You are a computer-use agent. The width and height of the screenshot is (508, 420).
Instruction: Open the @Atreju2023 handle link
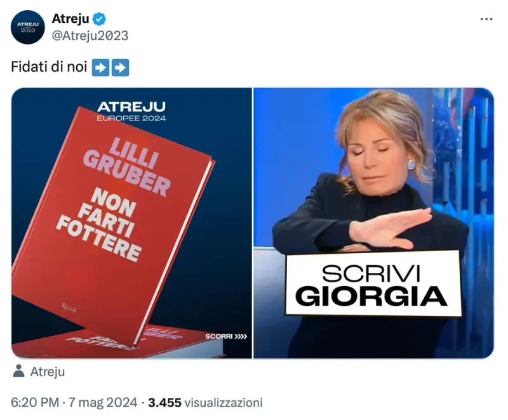pos(90,36)
